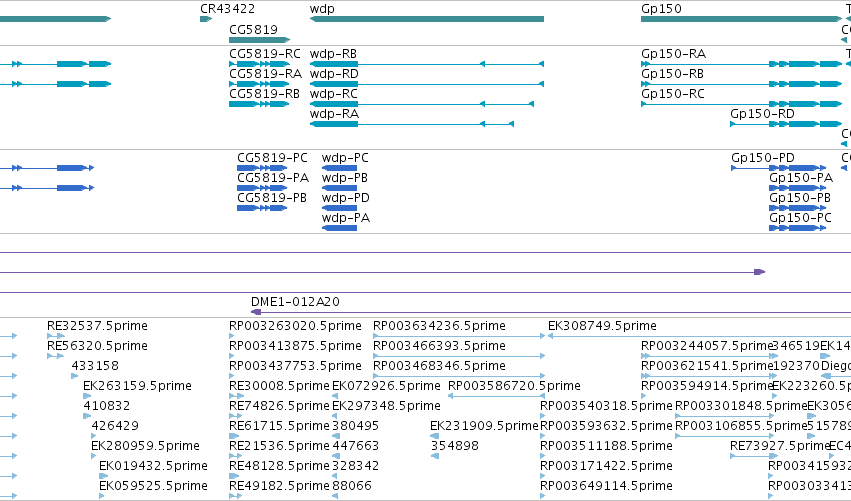Open transcript CG5819-RA
Viewport: 851px width, 501px height.
[x=265, y=74]
